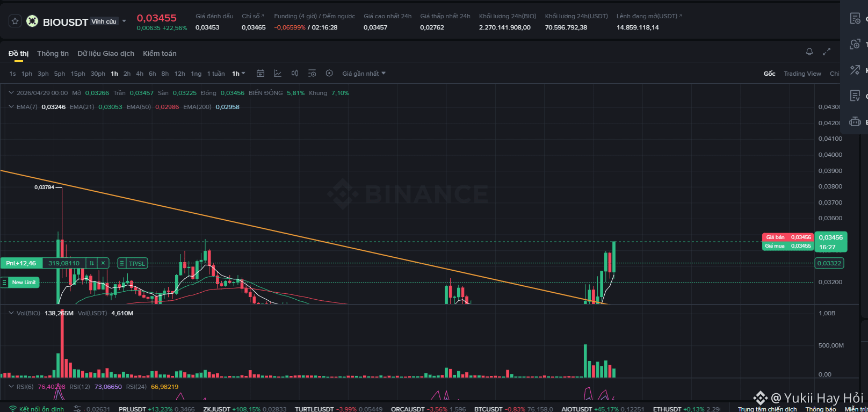Screen dimensions: 868x412
Task: Switch to the Trading View chart
Action: pos(802,74)
